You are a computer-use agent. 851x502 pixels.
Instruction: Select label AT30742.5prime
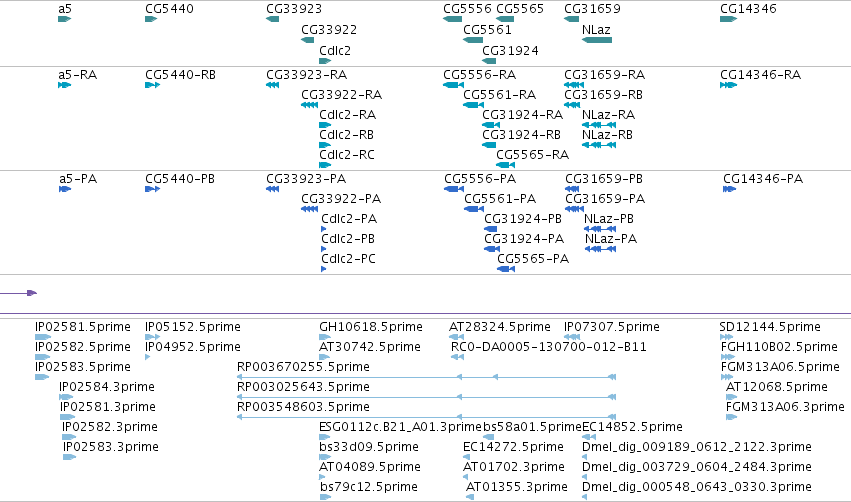pos(370,347)
